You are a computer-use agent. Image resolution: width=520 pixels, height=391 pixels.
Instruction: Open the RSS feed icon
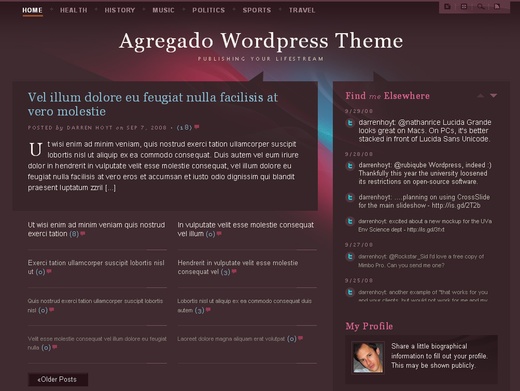click(497, 6)
